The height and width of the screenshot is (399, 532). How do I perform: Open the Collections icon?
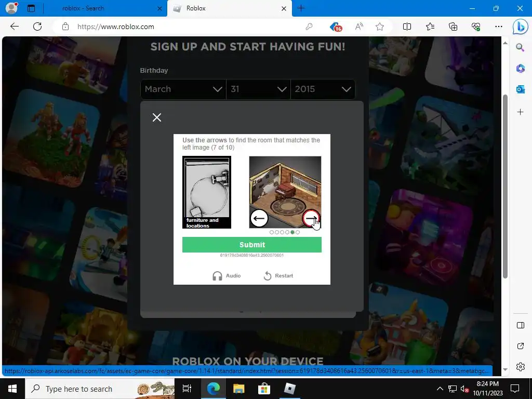[453, 26]
